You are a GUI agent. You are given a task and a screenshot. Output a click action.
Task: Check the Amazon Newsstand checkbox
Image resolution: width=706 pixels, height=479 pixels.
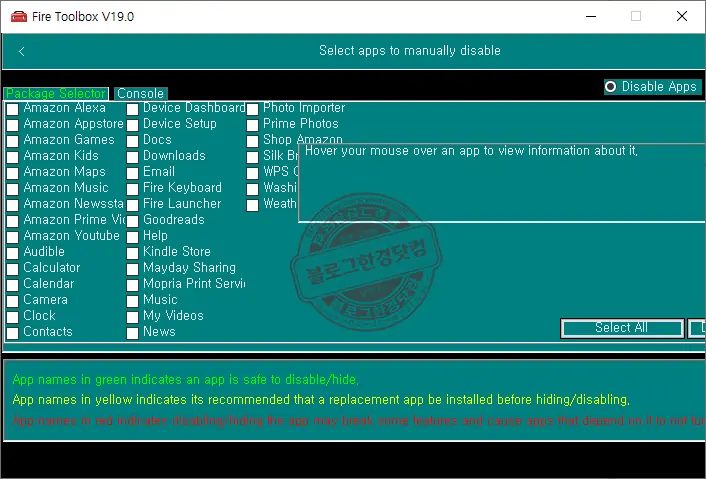click(x=13, y=205)
